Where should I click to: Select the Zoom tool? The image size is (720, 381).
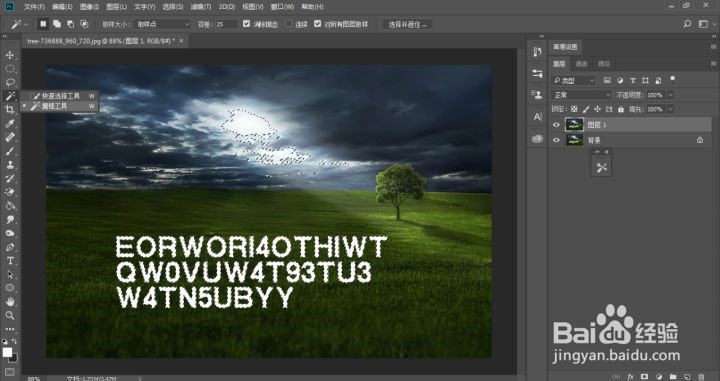point(10,315)
